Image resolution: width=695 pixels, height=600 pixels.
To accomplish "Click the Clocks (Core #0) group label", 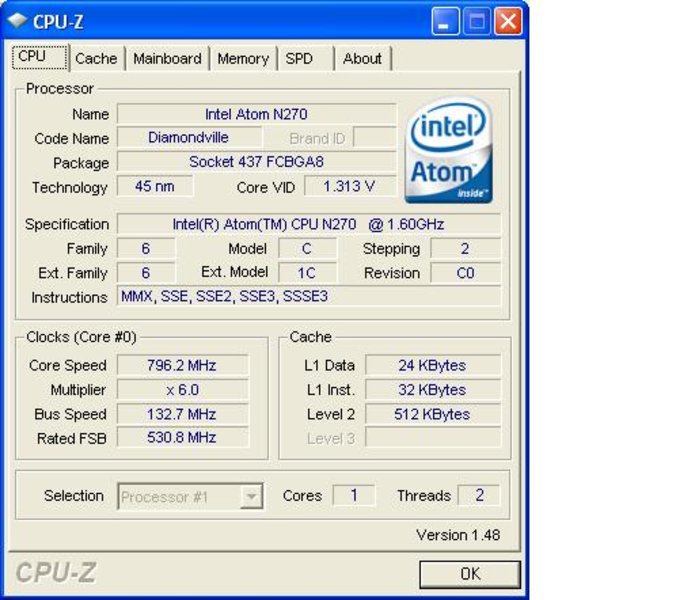I will coord(81,337).
